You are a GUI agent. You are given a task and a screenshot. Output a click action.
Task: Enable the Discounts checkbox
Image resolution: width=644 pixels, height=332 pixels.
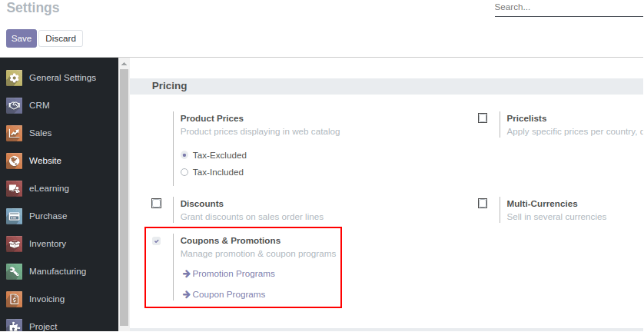coord(157,204)
